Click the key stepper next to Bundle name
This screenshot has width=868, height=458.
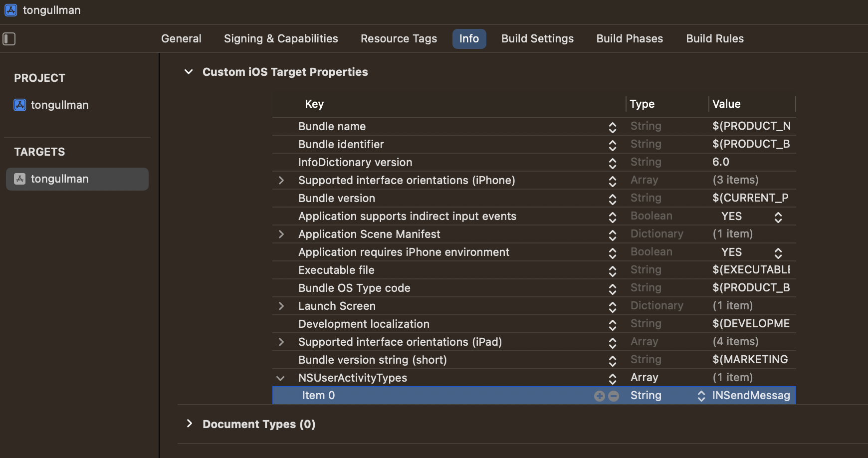[x=612, y=127]
